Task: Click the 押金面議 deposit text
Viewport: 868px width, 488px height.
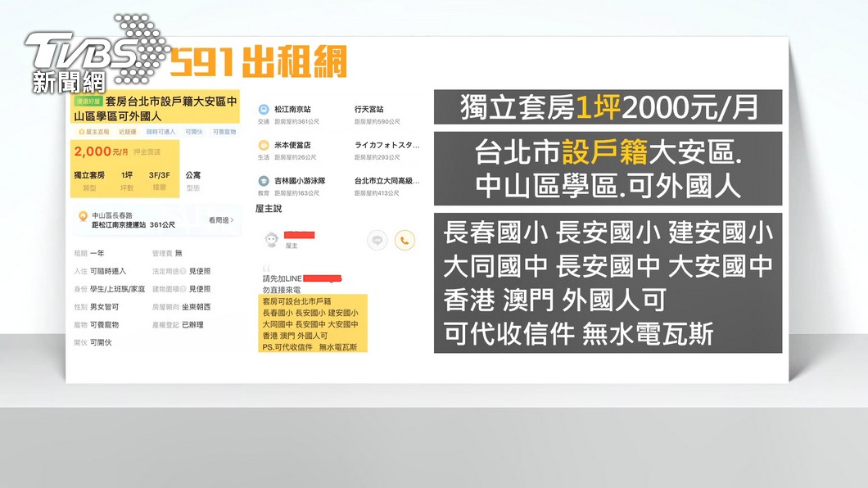Action: pyautogui.click(x=147, y=151)
